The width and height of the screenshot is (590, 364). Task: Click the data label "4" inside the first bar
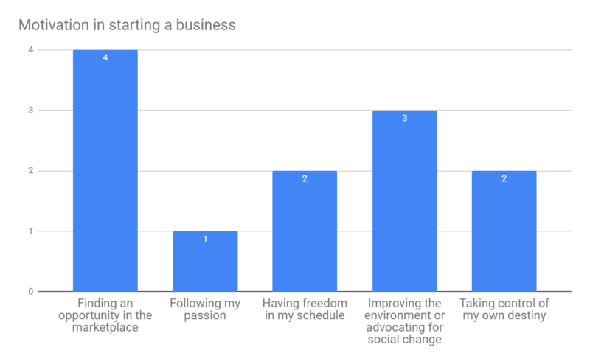tap(105, 57)
